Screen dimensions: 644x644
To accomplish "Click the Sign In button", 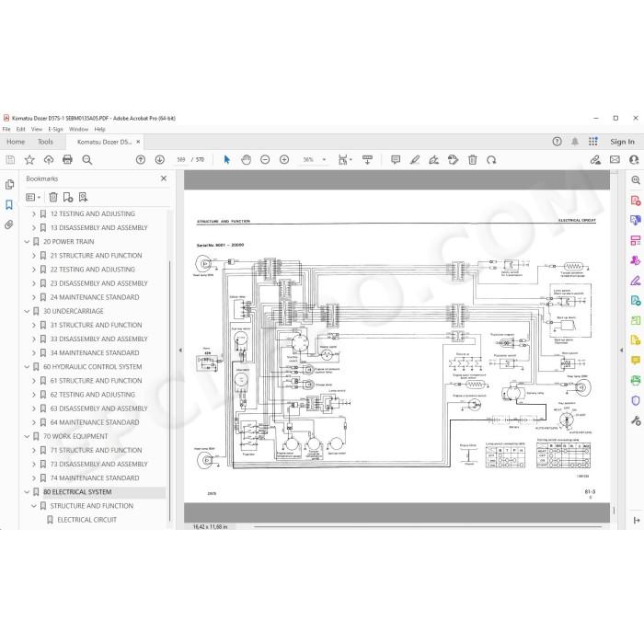I will (622, 142).
